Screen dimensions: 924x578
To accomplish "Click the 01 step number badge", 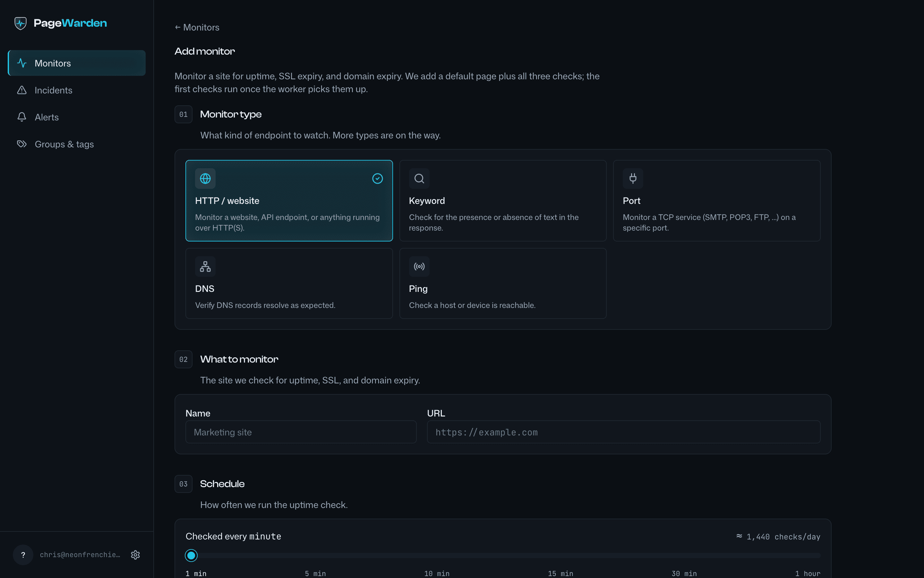I will (184, 114).
